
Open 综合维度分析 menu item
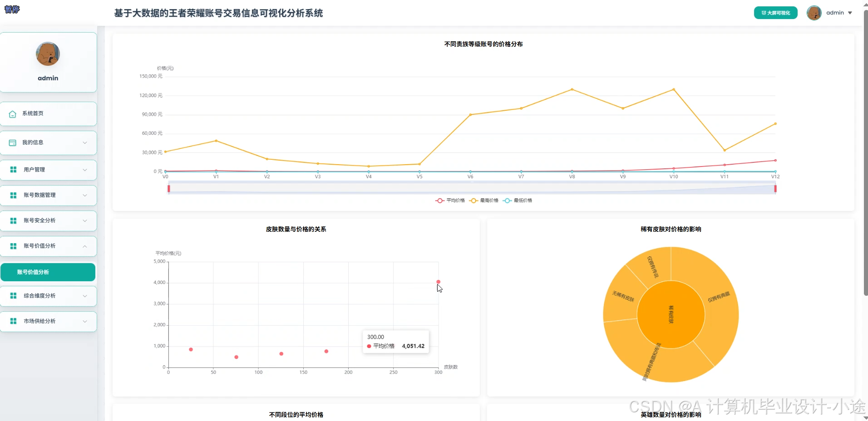pos(48,296)
